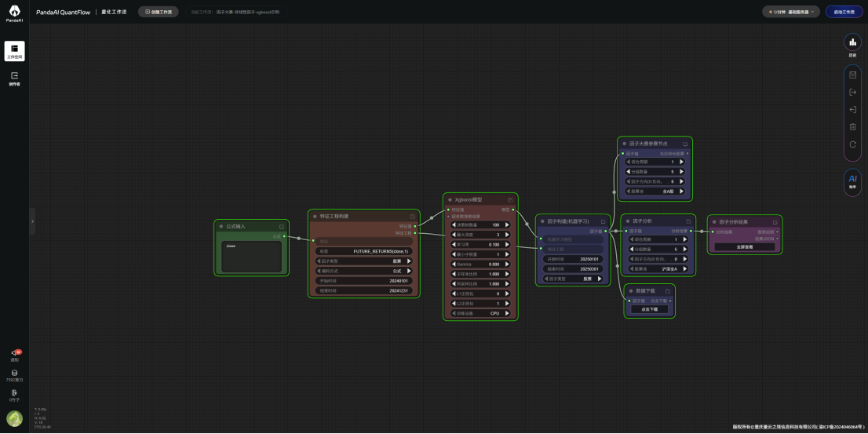Click 结束时间 20250301 field
The width and height of the screenshot is (868, 434).
tap(572, 269)
